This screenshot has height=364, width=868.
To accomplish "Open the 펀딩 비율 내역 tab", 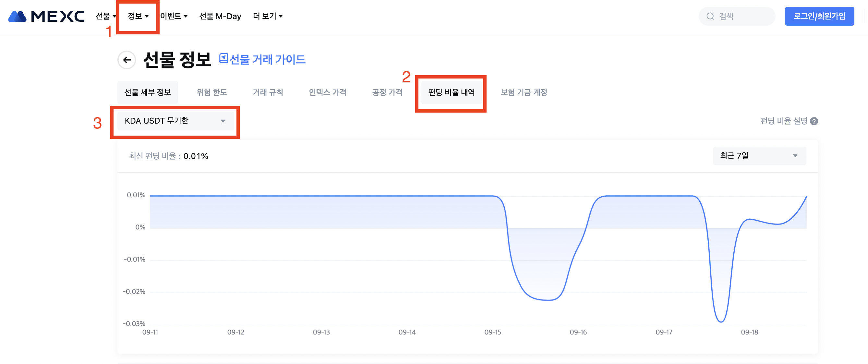I will pyautogui.click(x=451, y=92).
